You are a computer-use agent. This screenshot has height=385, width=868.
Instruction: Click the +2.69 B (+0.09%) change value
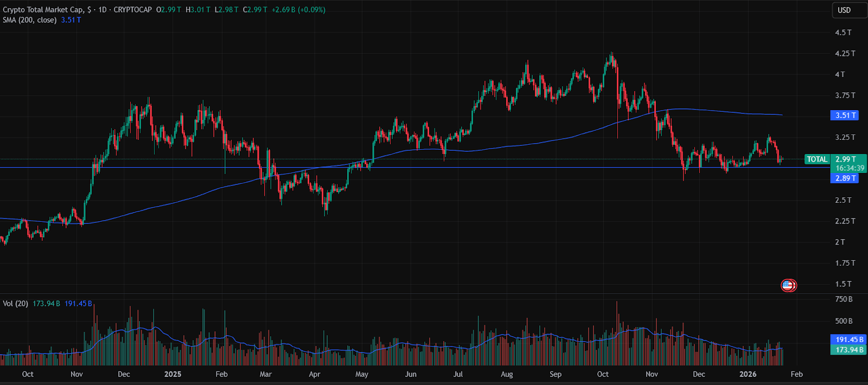298,10
